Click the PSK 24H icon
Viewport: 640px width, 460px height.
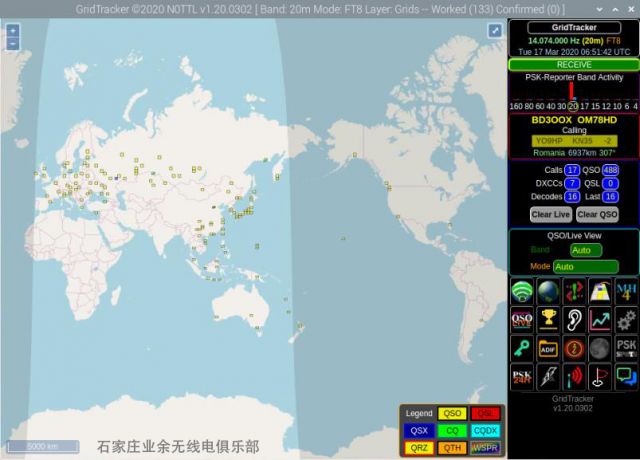(x=522, y=377)
